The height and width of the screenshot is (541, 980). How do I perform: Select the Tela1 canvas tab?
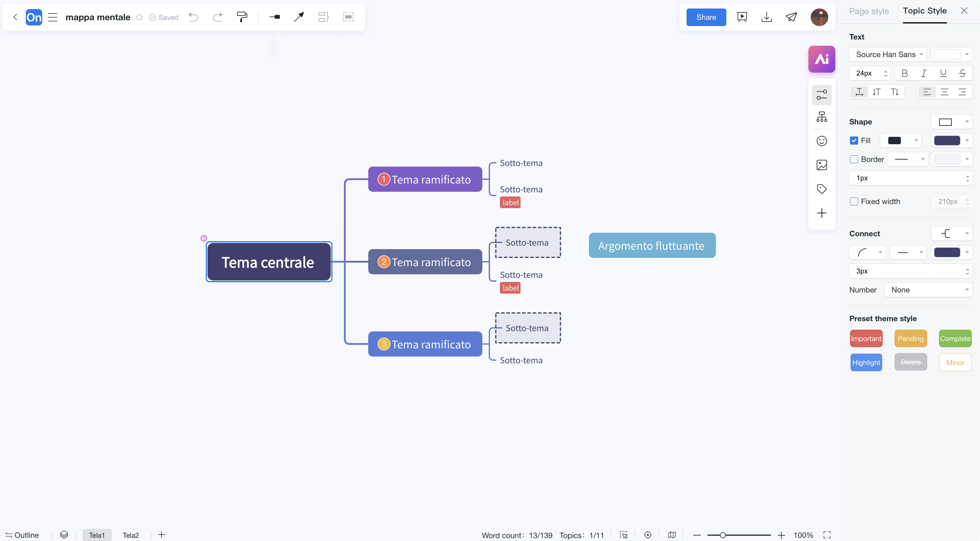pos(97,535)
